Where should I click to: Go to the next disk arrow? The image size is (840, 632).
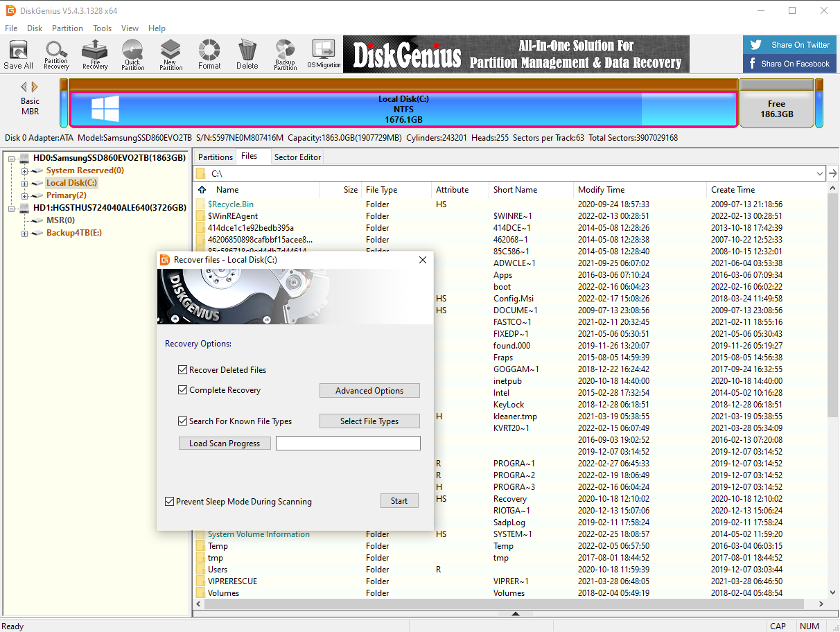click(35, 87)
